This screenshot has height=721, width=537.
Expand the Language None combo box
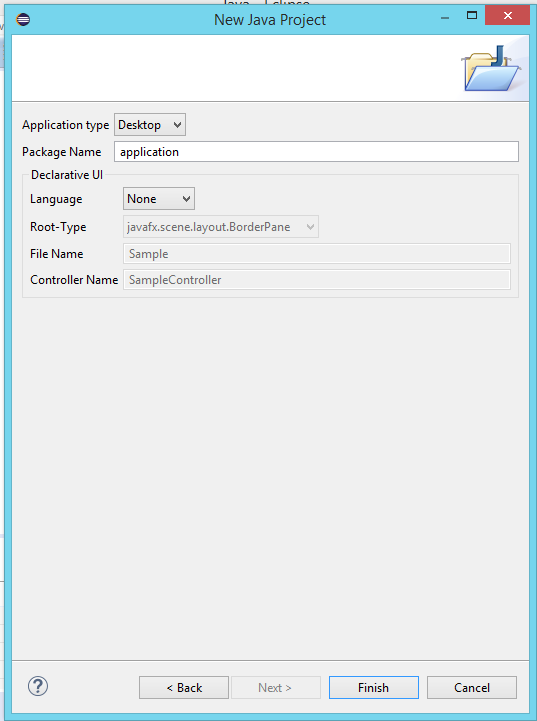point(159,199)
